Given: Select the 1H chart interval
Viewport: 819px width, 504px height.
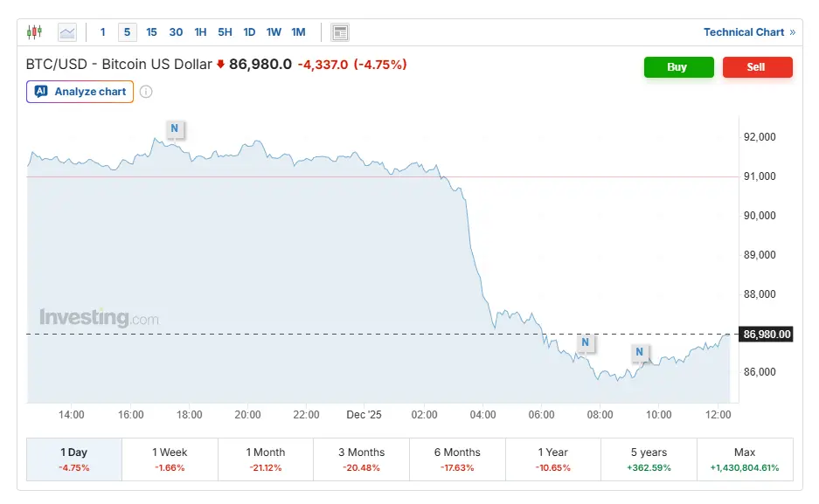Looking at the screenshot, I should click(x=200, y=32).
